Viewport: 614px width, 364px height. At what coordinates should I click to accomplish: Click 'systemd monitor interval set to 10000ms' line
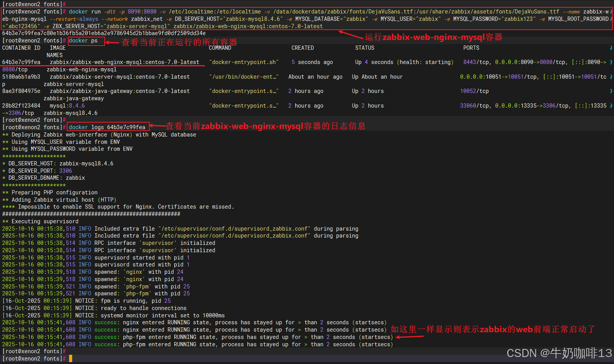pyautogui.click(x=113, y=315)
